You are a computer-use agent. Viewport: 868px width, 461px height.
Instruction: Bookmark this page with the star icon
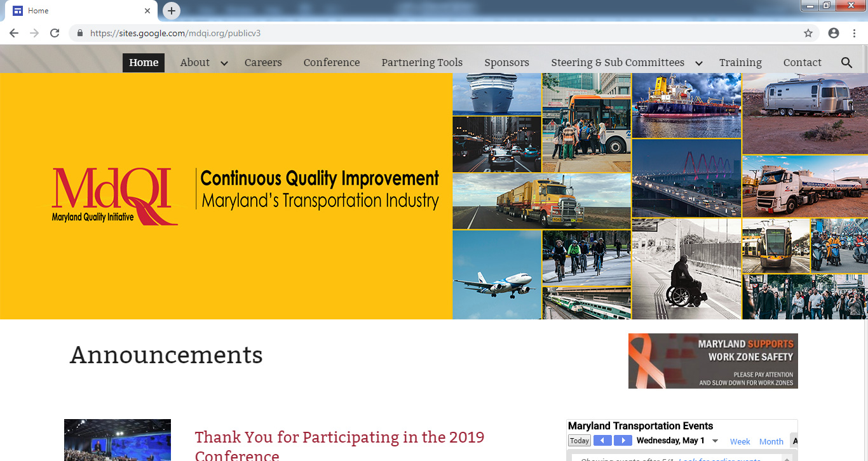tap(808, 33)
